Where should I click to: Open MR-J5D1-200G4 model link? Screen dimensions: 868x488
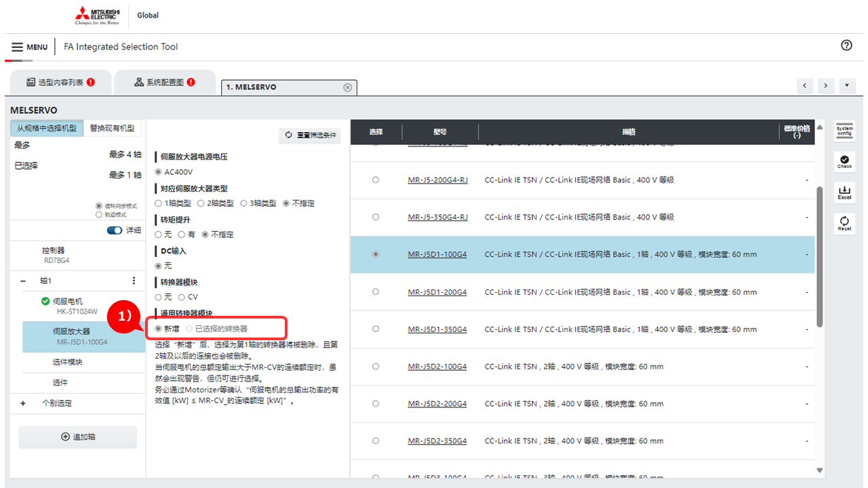pyautogui.click(x=437, y=292)
